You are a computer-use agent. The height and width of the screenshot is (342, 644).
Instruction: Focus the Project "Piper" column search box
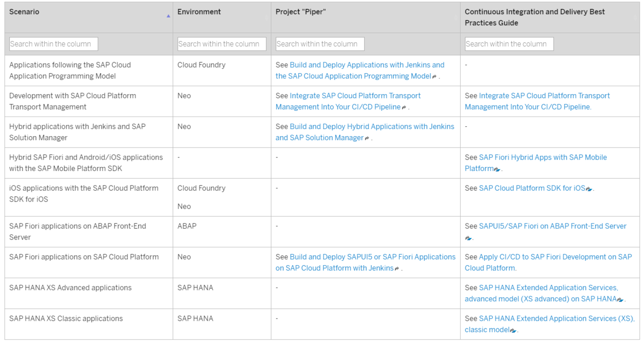[320, 44]
